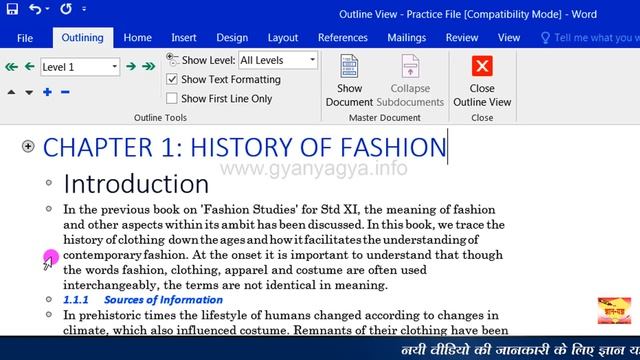The width and height of the screenshot is (640, 360).
Task: Promote to Heading 1 with the double left arrow
Action: [11, 67]
